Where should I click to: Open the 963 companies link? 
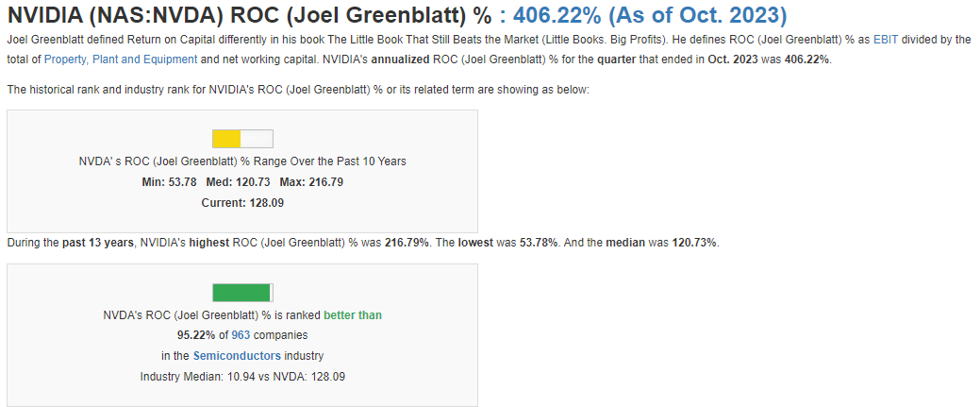[240, 335]
